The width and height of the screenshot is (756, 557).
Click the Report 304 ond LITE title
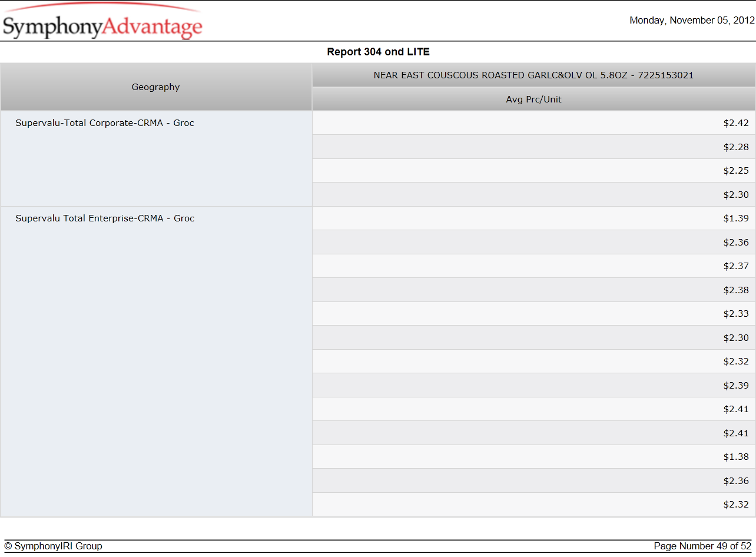(x=379, y=52)
